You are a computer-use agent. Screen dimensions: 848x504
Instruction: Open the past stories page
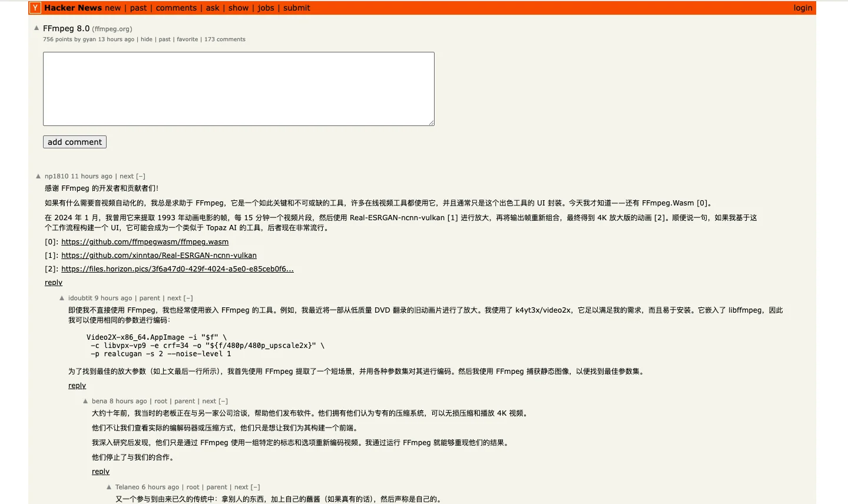[x=138, y=8]
